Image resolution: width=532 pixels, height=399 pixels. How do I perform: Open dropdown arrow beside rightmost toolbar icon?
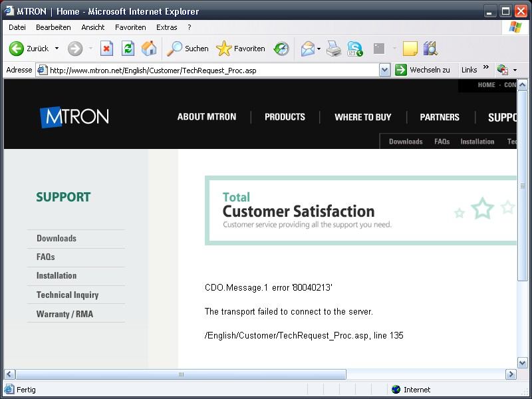point(515,70)
